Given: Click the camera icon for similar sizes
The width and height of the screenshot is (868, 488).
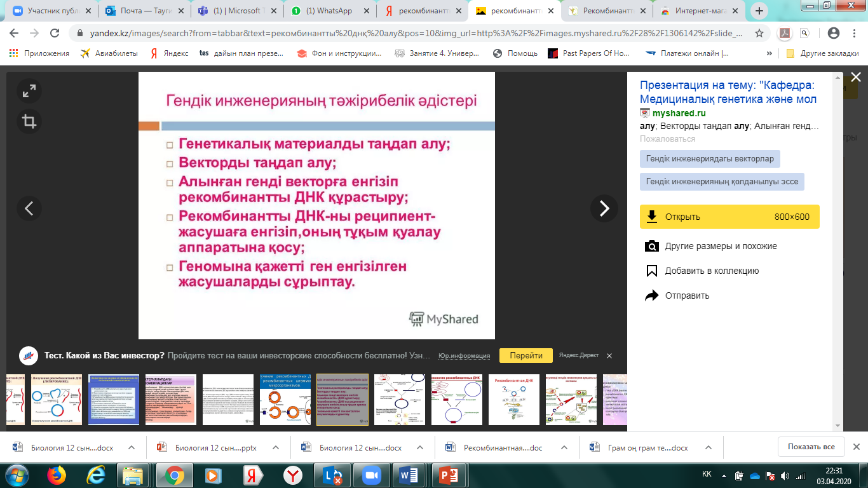Looking at the screenshot, I should tap(651, 247).
